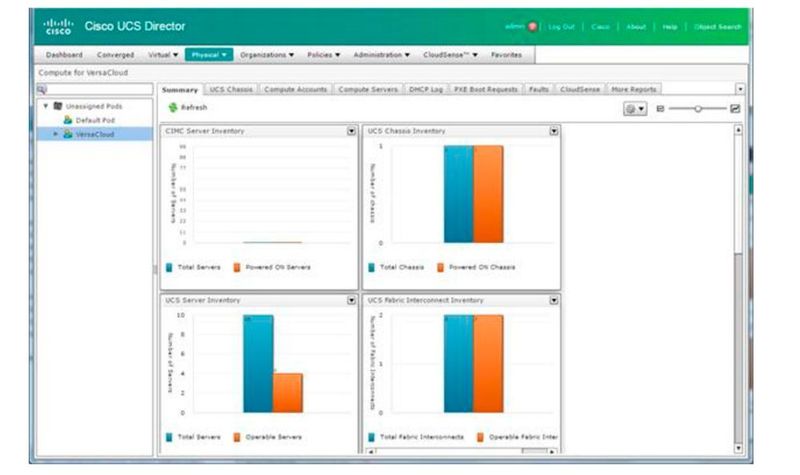
Task: Click the Object Search link
Action: point(717,27)
